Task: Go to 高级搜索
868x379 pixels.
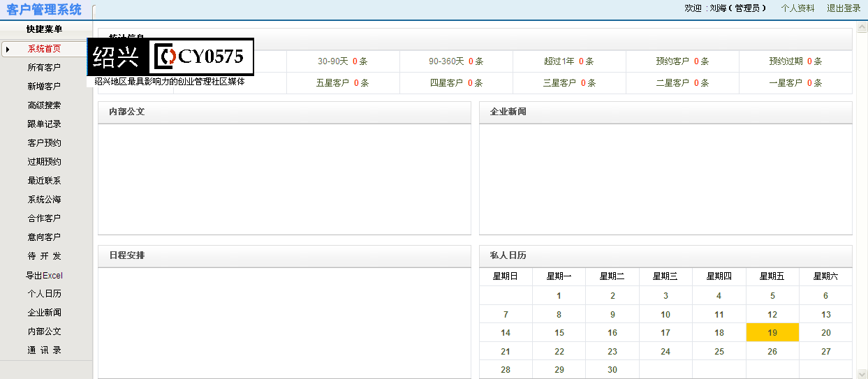Action: click(x=44, y=105)
